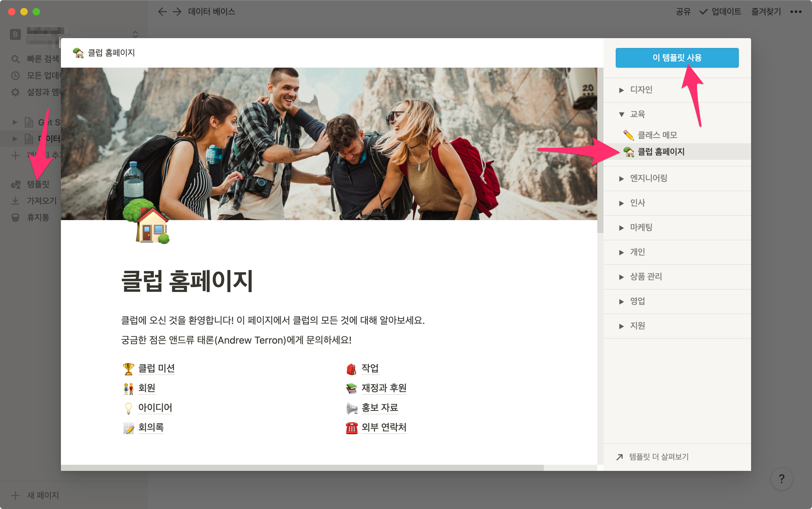The image size is (812, 509).
Task: Click the help question mark button
Action: 781,478
